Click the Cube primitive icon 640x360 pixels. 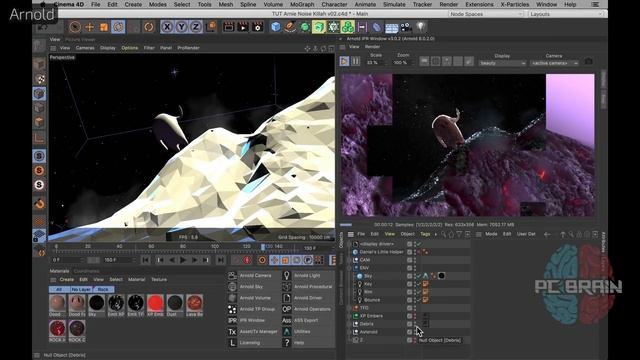(x=276, y=27)
